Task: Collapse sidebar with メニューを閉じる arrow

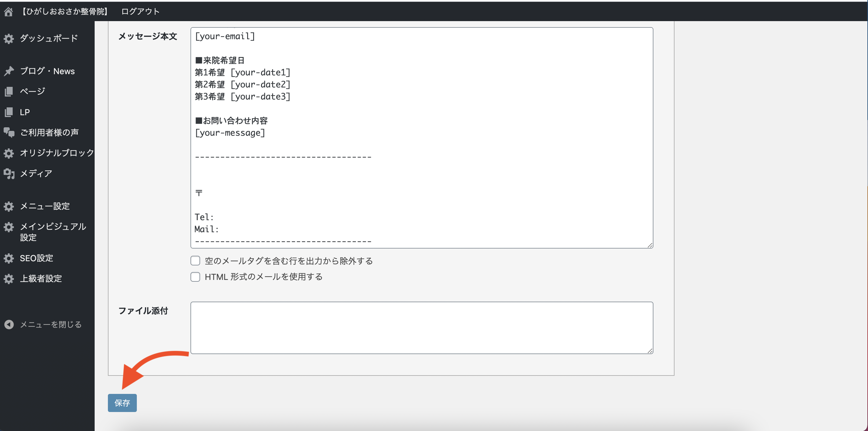Action: [9, 325]
